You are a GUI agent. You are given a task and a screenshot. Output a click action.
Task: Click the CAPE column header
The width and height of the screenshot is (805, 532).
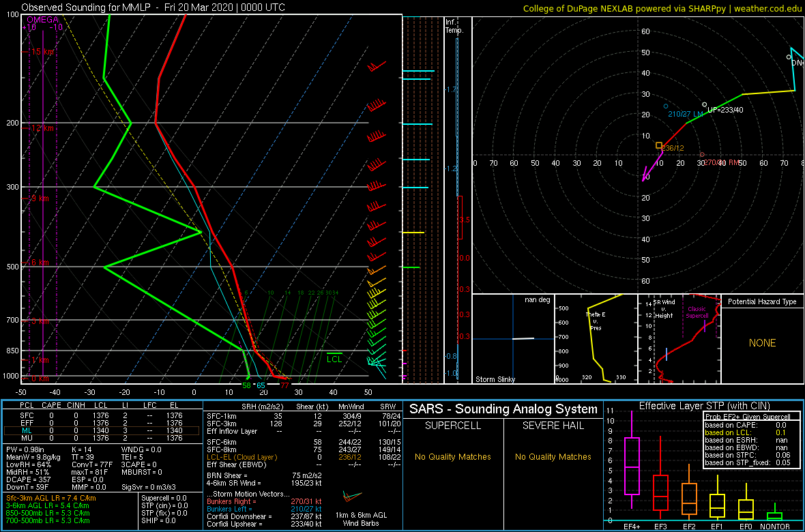[51, 407]
